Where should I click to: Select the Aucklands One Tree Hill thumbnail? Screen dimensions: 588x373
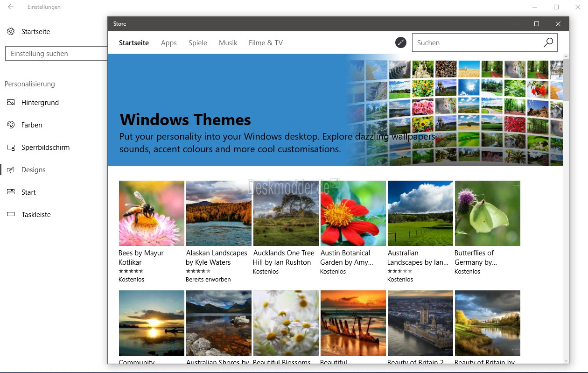(286, 213)
